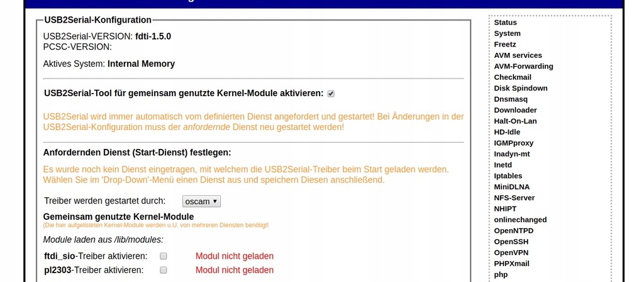Image resolution: width=644 pixels, height=282 pixels.
Task: Enable the pl2303 driver checkbox
Action: (x=164, y=270)
